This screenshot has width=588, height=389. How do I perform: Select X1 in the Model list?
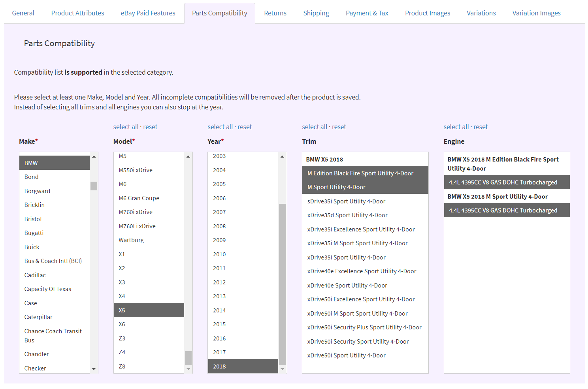tap(149, 254)
